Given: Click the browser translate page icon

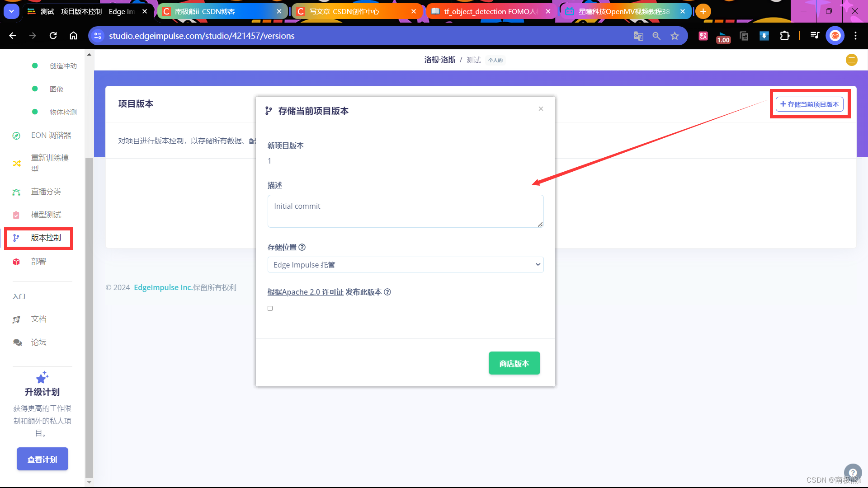Looking at the screenshot, I should coord(638,36).
